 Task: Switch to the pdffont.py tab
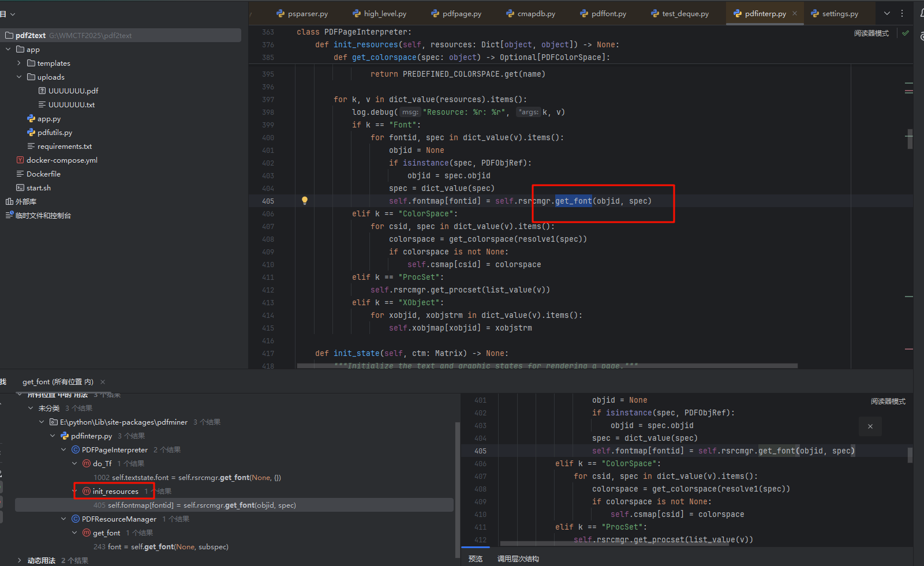603,13
